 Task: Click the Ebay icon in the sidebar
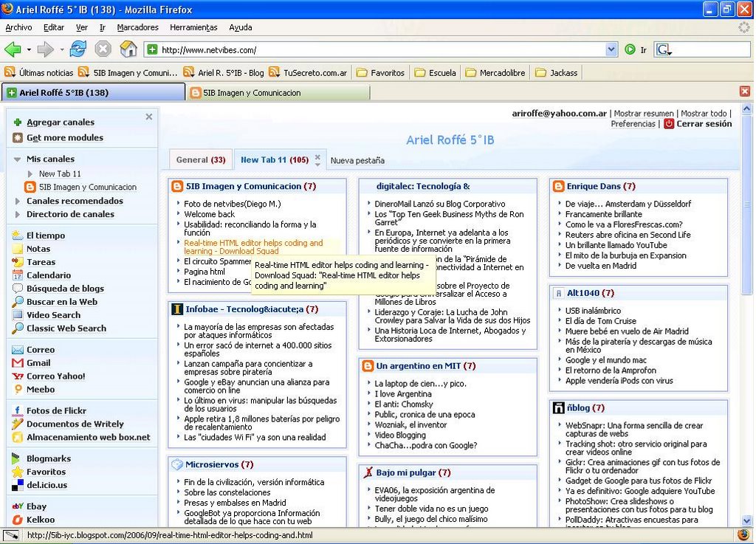point(18,506)
